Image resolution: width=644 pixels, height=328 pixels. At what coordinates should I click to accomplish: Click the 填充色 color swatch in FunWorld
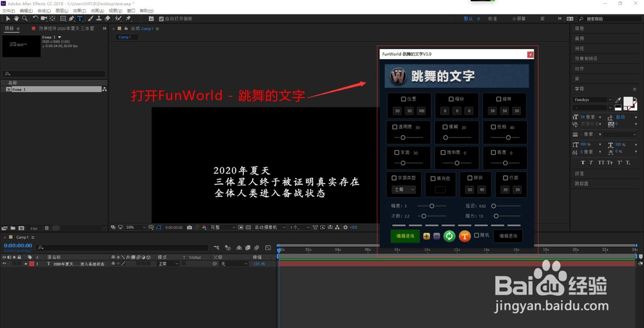[x=440, y=189]
